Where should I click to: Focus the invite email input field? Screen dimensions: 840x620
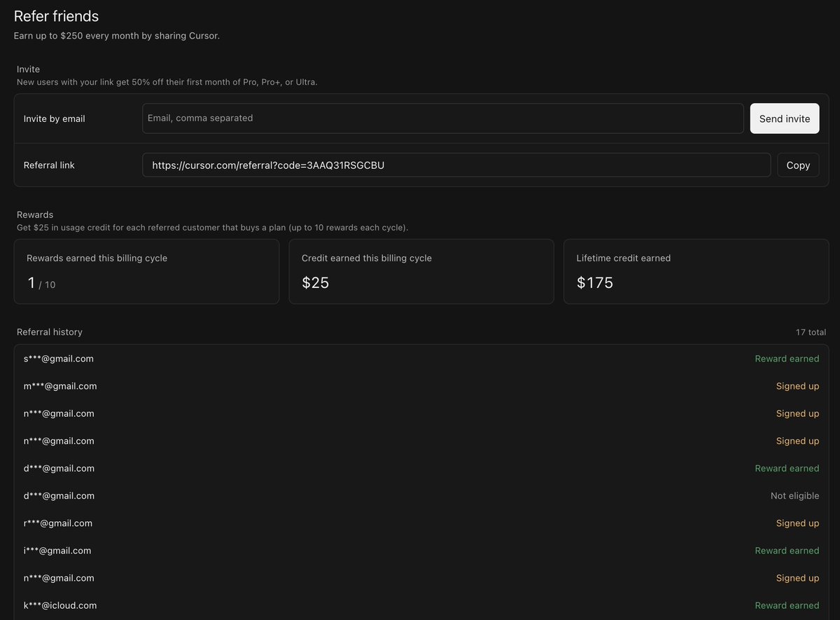tap(443, 118)
